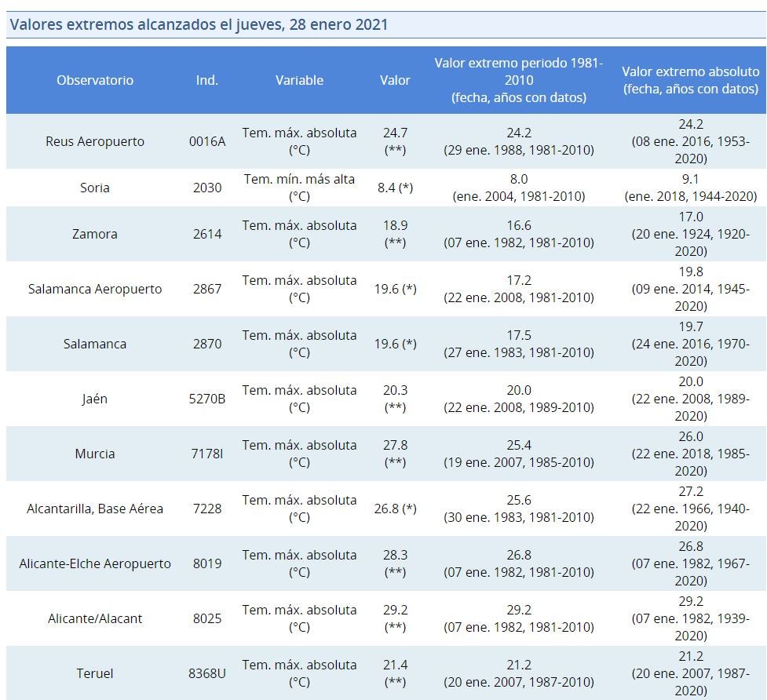Click the Variable column header
The width and height of the screenshot is (767, 700).
click(x=299, y=80)
